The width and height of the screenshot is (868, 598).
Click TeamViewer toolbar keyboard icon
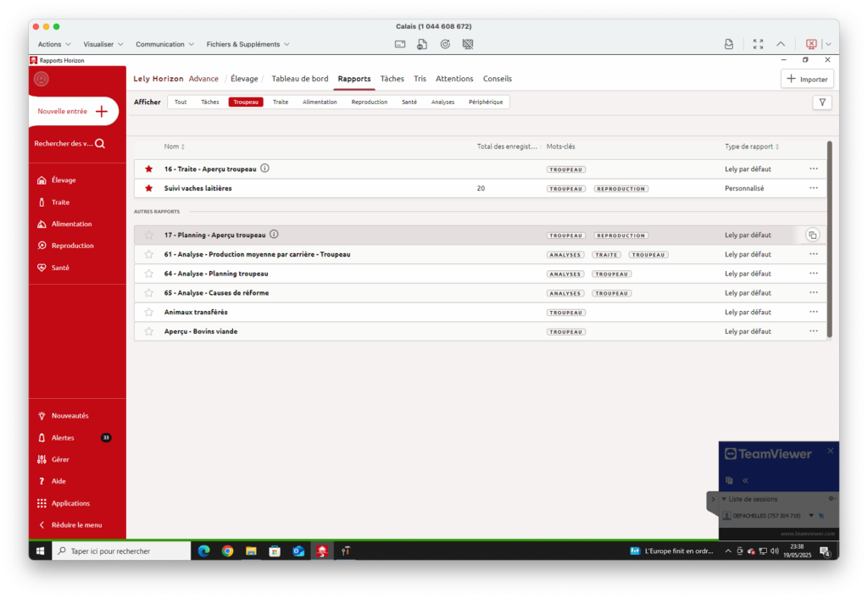pos(400,44)
